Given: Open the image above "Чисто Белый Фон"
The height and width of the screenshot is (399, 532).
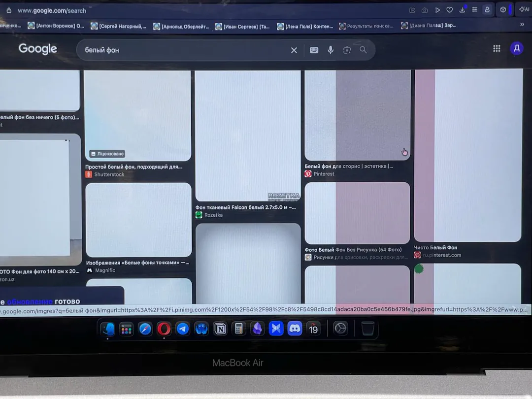Looking at the screenshot, I should coord(468,155).
